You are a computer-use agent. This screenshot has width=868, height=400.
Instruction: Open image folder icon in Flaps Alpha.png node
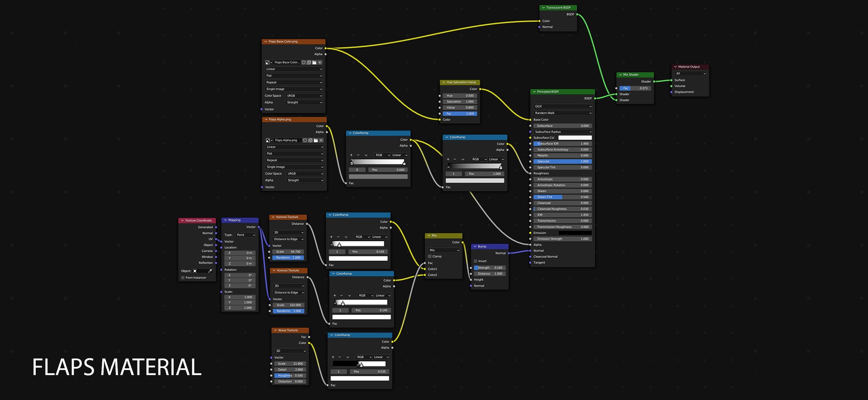coord(316,140)
